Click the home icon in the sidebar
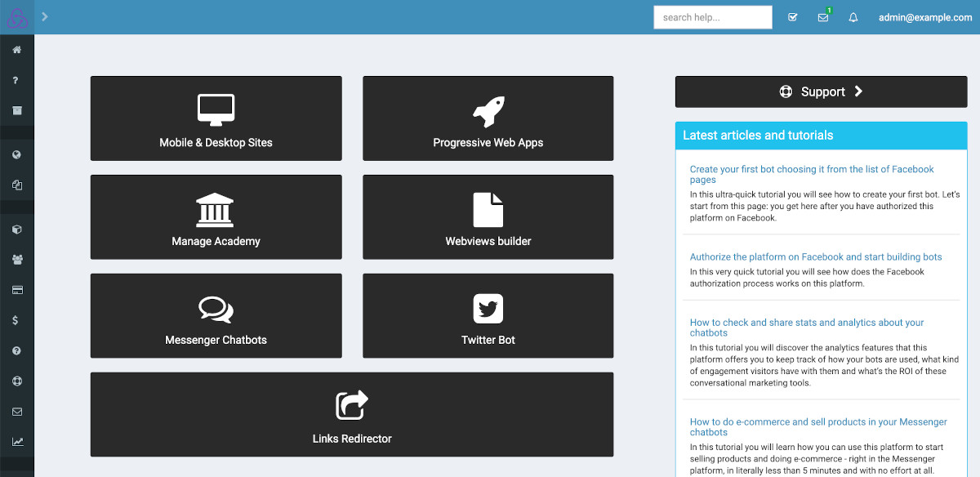 [16, 51]
